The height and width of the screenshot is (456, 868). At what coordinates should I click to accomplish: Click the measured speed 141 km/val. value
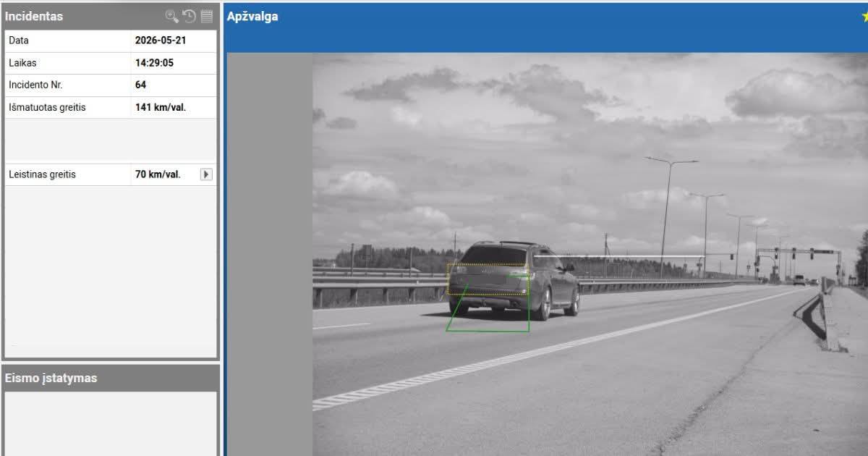pyautogui.click(x=161, y=107)
